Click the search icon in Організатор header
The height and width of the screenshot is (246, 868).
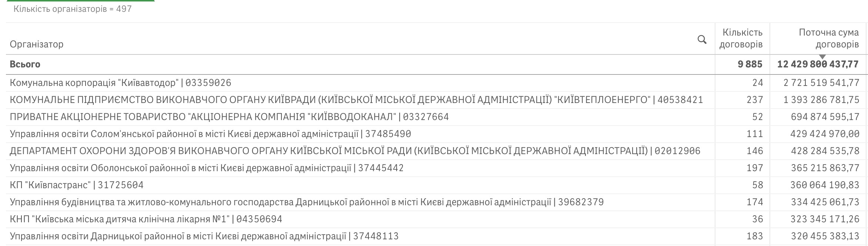click(x=702, y=40)
